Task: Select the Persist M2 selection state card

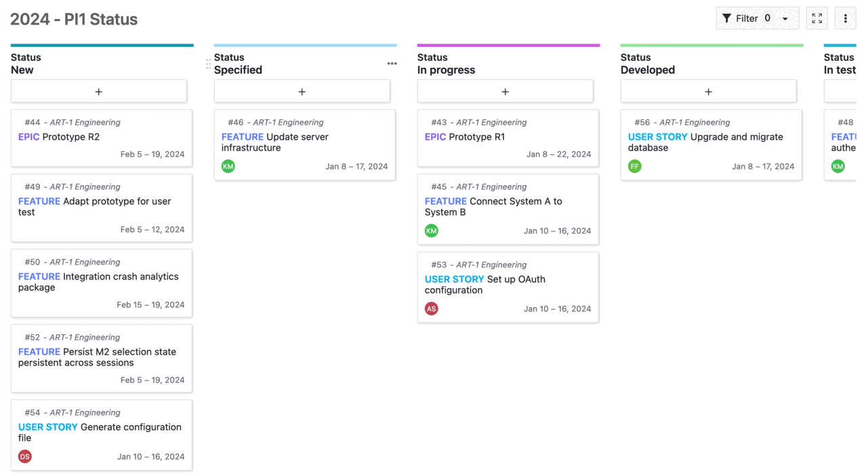Action: coord(101,359)
